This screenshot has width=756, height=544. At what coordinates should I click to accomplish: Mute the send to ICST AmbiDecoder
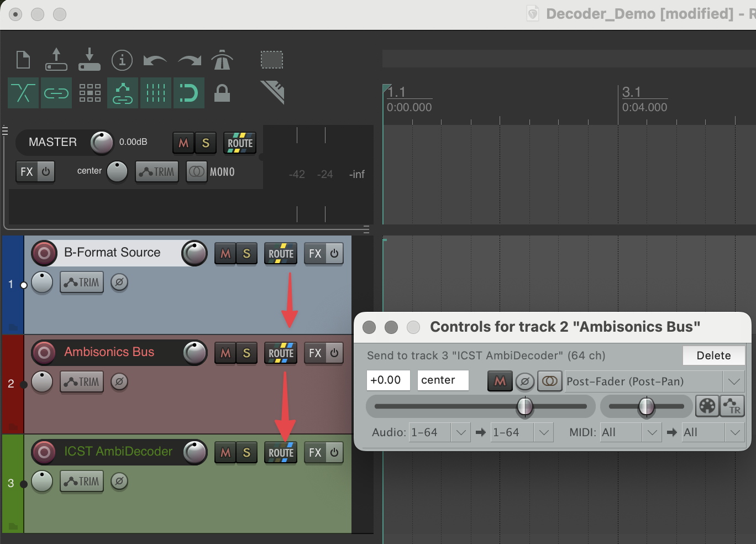[x=500, y=381]
